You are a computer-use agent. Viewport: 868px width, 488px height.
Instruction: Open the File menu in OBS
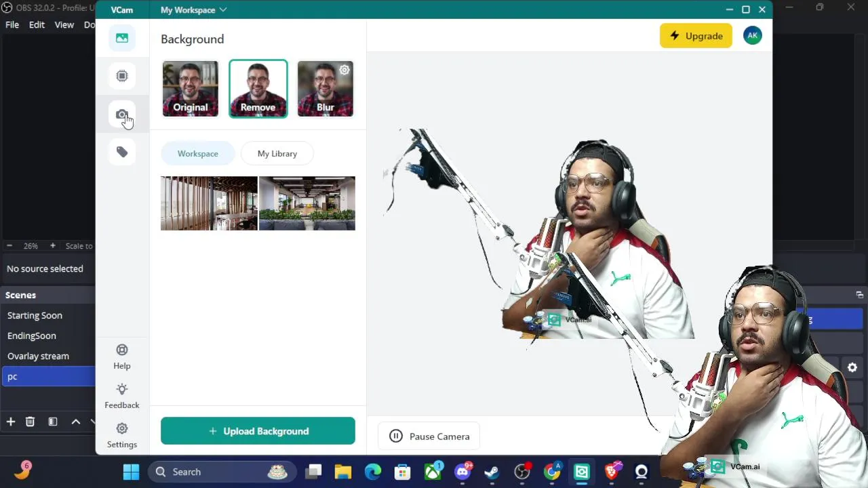12,24
